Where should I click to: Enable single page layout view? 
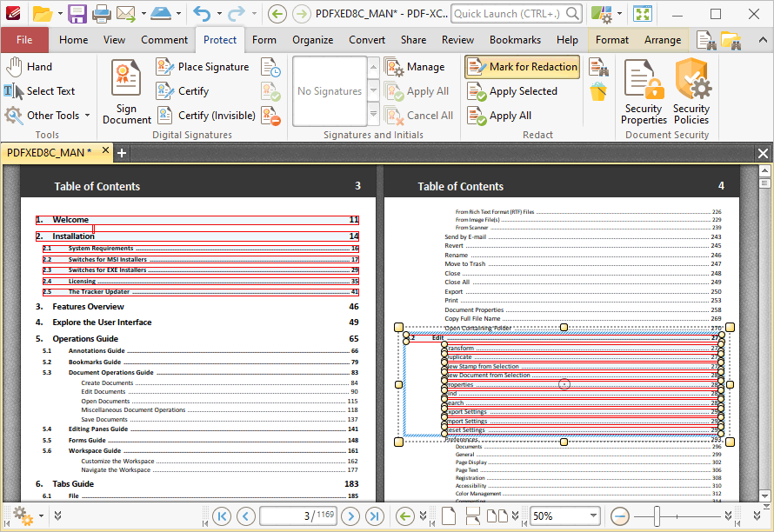448,516
